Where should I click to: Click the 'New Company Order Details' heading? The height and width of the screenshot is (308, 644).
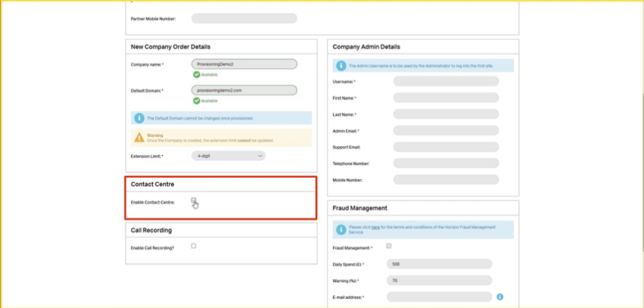(170, 47)
